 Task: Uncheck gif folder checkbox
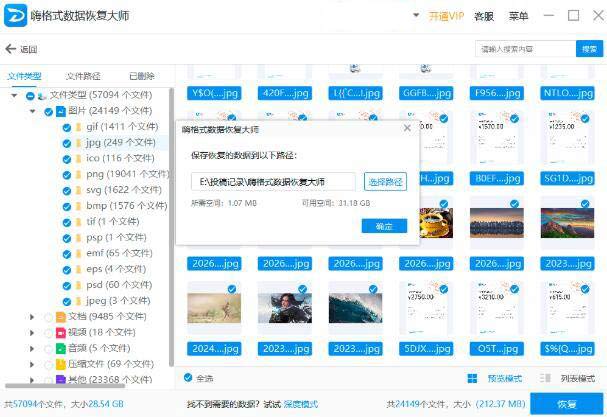[67, 128]
